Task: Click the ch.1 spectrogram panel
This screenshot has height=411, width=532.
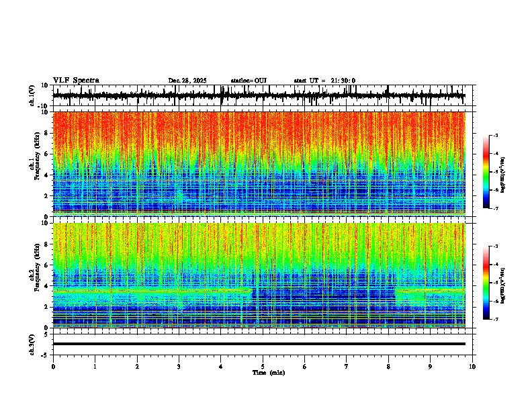Action: [x=259, y=164]
